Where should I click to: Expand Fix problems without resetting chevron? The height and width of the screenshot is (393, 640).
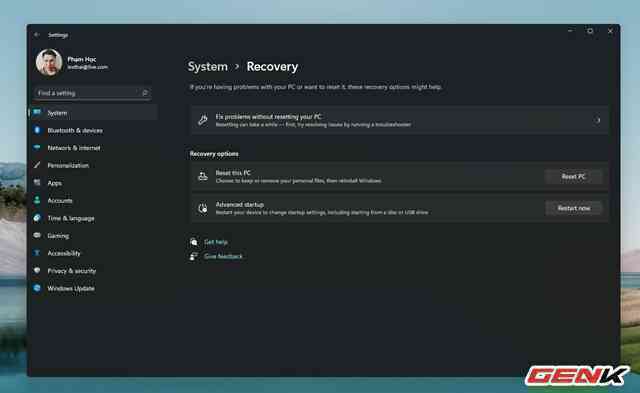(x=598, y=120)
